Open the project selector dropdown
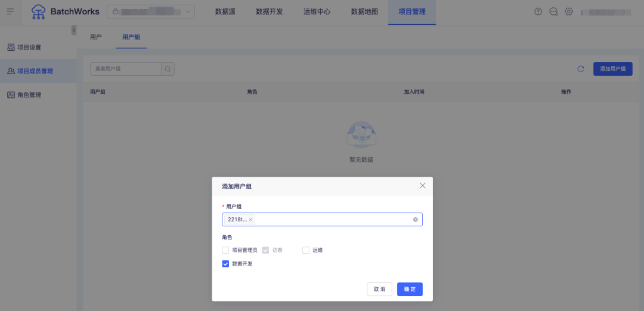Image resolution: width=644 pixels, height=311 pixels. coord(151,11)
